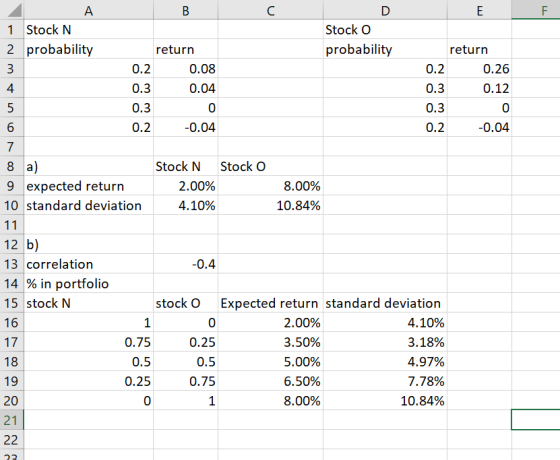This screenshot has height=460, width=560.
Task: Click portfolio standard deviation 4.97%
Action: click(385, 361)
